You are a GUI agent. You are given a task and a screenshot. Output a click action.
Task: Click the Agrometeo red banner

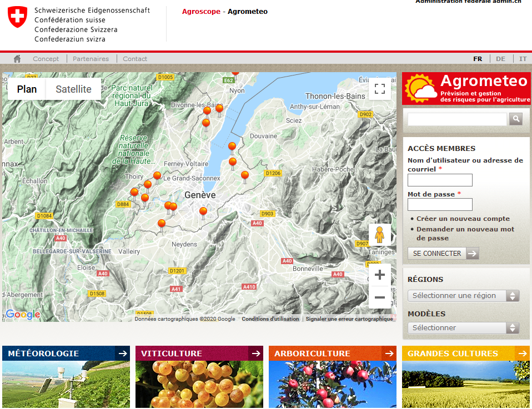[x=466, y=89]
